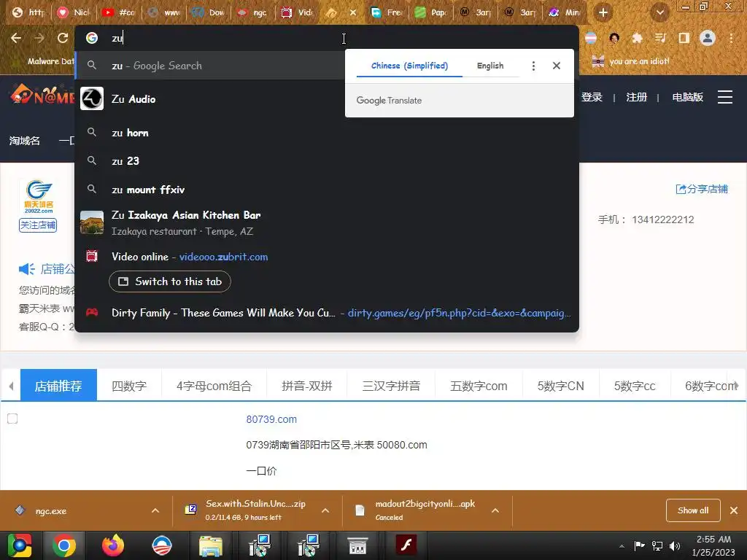Select the 5数字CN category tab
The image size is (747, 560).
[x=561, y=385]
